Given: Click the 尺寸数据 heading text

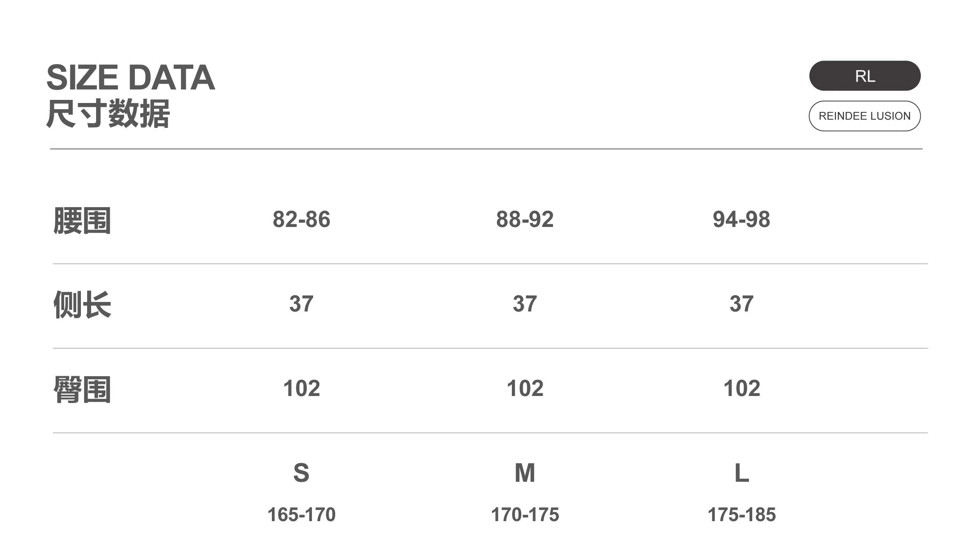Looking at the screenshot, I should click(x=108, y=113).
